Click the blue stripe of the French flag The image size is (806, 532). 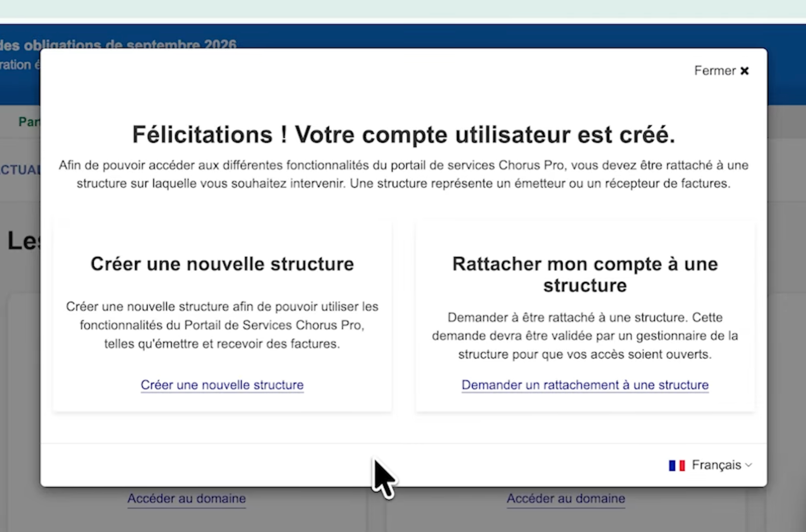point(672,465)
